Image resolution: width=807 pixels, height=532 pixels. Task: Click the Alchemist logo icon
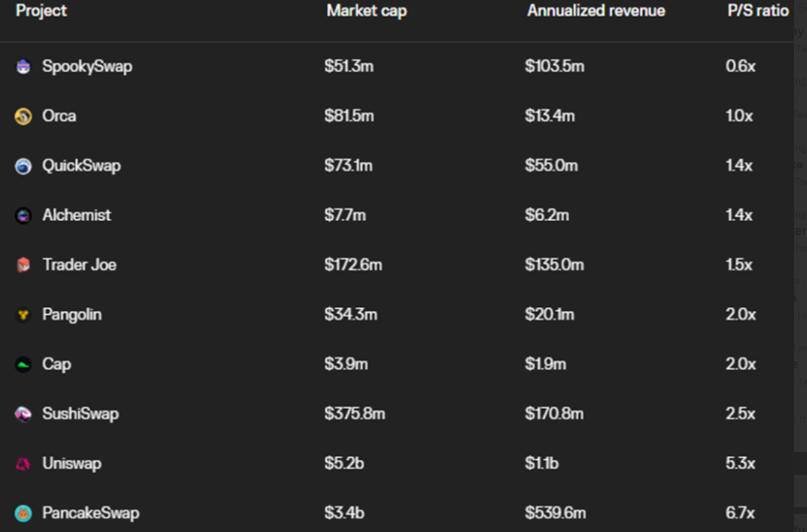coord(23,215)
